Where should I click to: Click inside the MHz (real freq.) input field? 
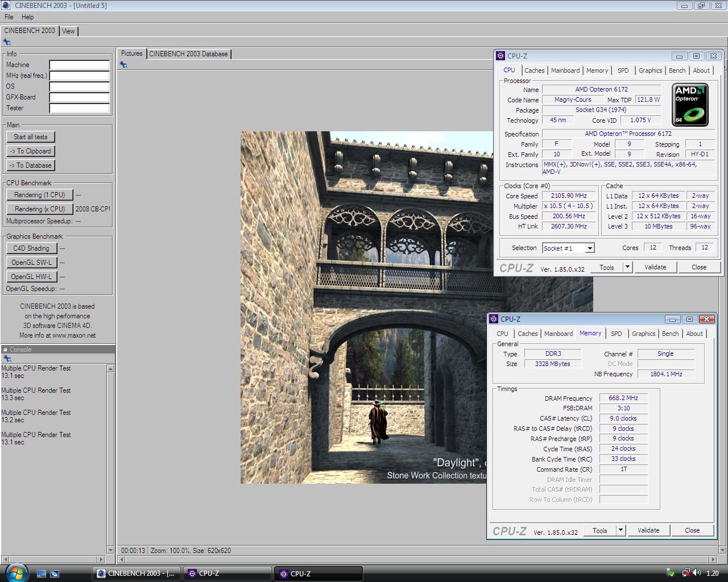pos(79,76)
